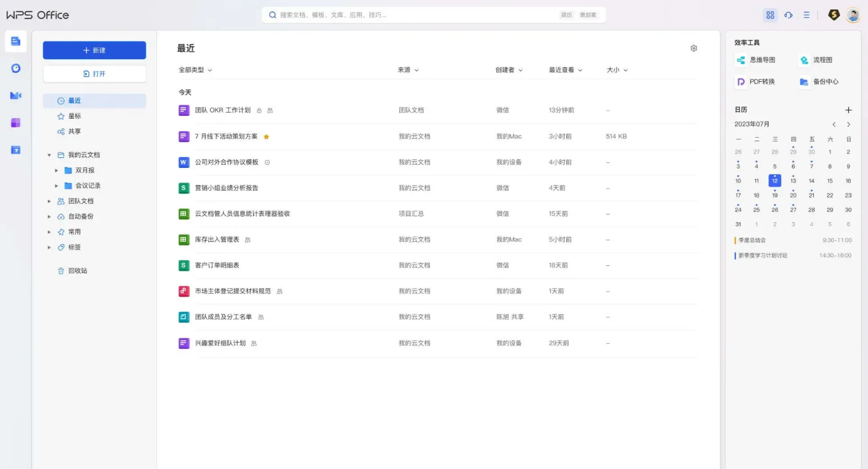Open the documents section in left rail

pyautogui.click(x=16, y=41)
